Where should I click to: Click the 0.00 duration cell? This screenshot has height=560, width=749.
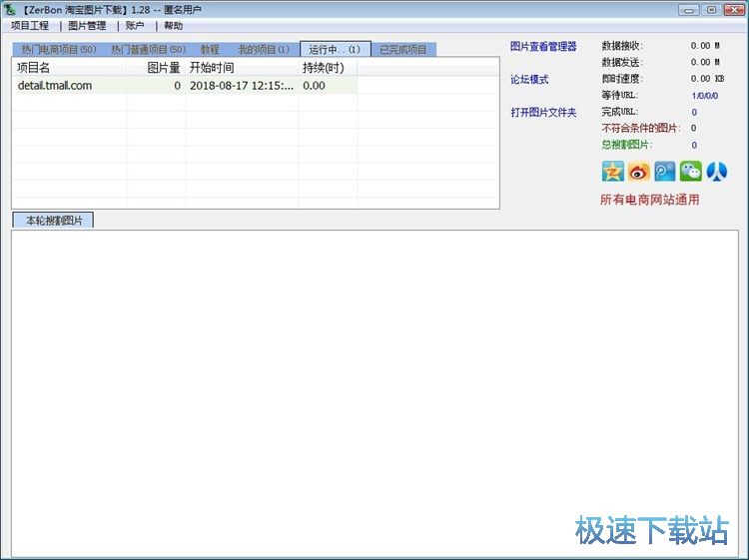pos(329,86)
